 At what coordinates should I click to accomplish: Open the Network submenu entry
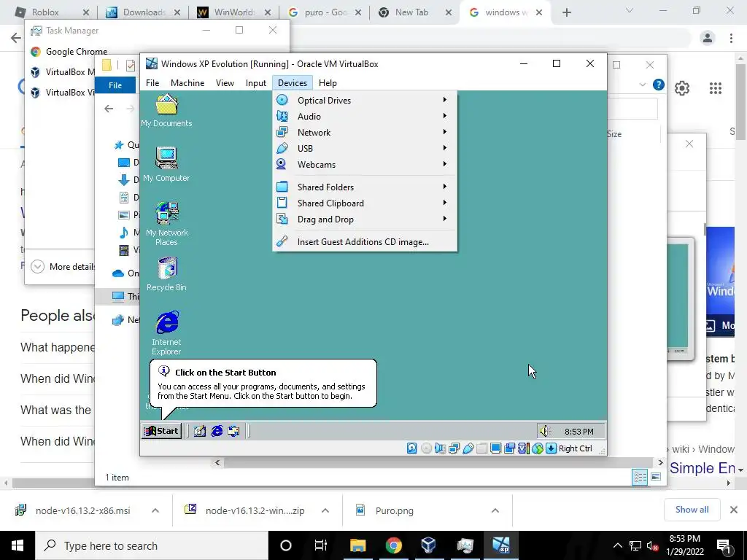click(x=365, y=133)
